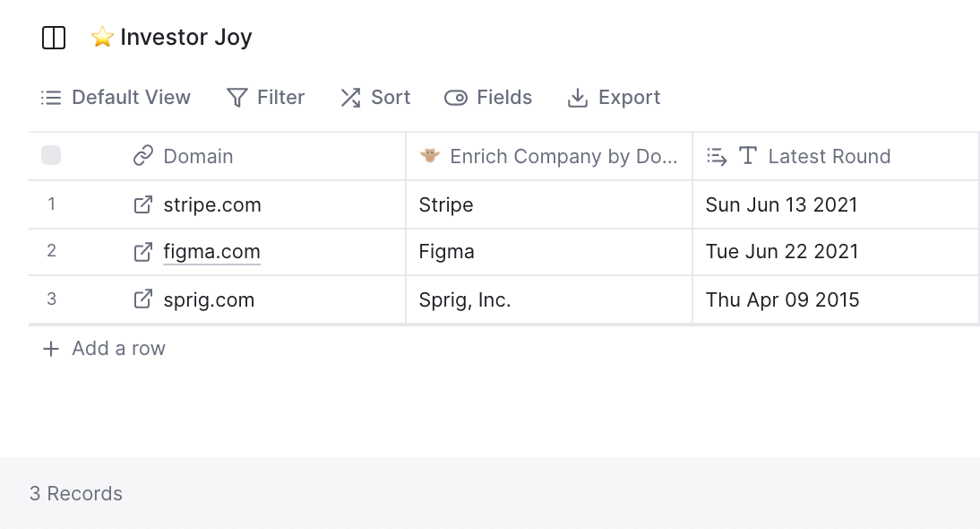This screenshot has height=529, width=980.
Task: Toggle the sidebar panel icon
Action: tap(54, 38)
